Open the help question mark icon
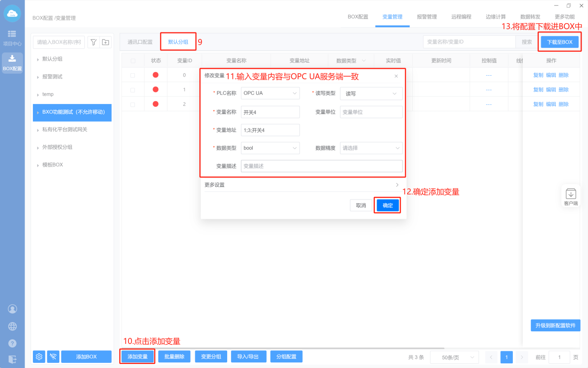This screenshot has width=588, height=368. point(13,343)
